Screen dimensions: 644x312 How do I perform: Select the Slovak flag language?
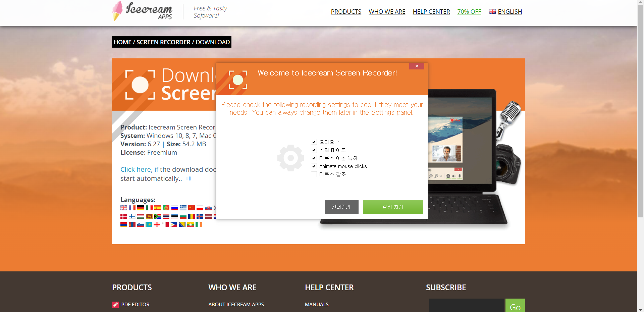point(209,208)
